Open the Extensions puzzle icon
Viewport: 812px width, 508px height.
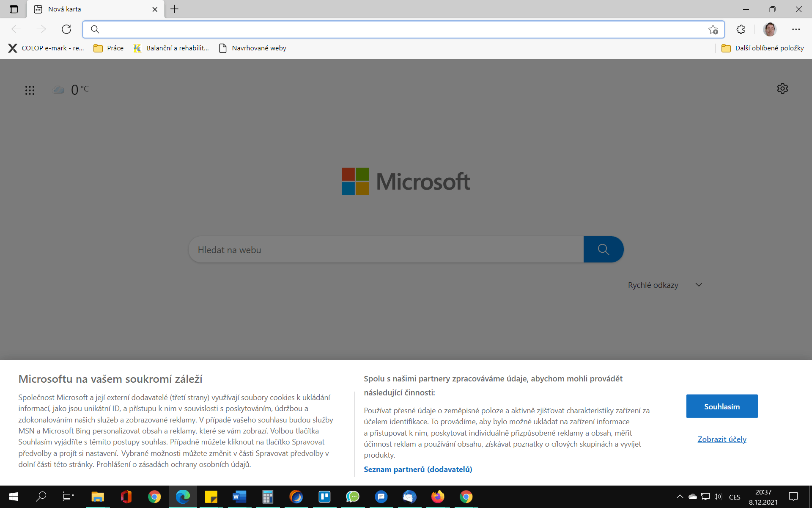741,29
